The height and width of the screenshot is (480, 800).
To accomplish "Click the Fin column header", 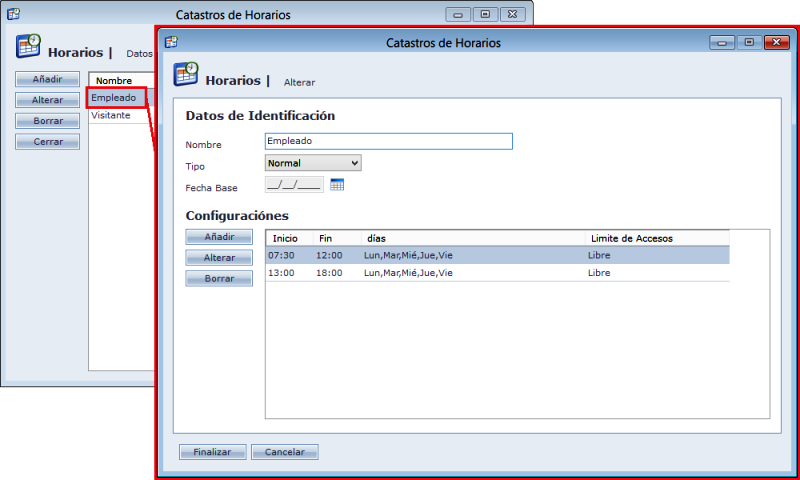I will (337, 238).
